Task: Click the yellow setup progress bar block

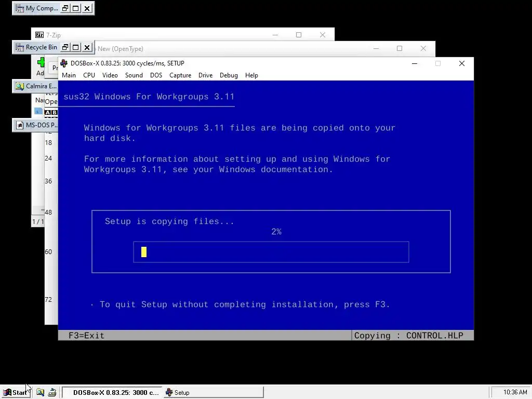Action: (x=144, y=252)
